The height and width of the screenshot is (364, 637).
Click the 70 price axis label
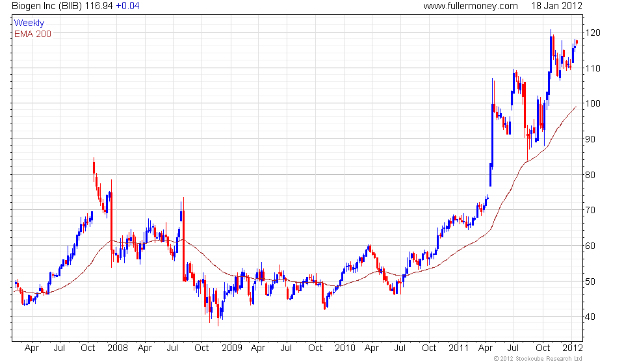(x=590, y=210)
